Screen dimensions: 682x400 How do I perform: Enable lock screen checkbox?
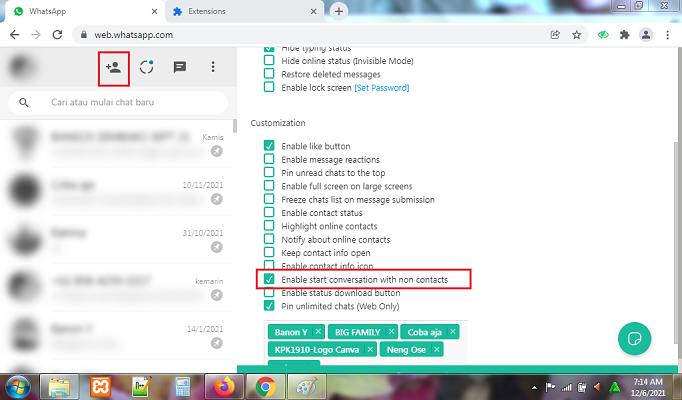pyautogui.click(x=269, y=87)
